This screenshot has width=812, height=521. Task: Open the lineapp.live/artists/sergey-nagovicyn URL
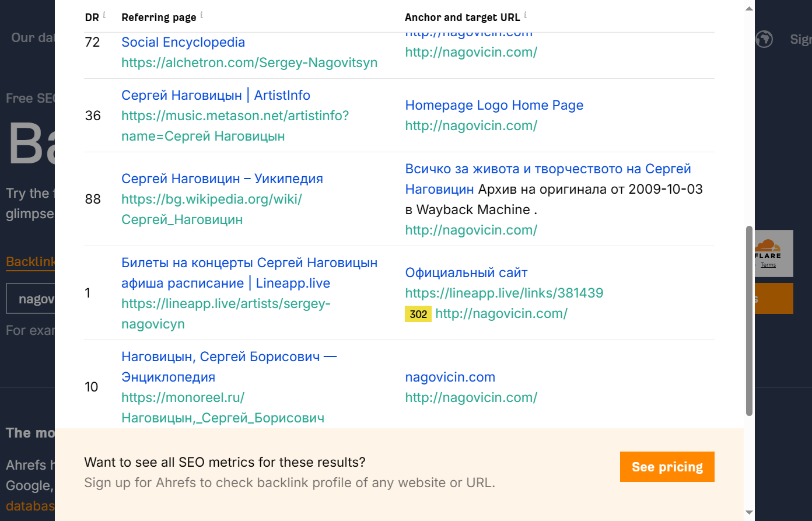[226, 313]
